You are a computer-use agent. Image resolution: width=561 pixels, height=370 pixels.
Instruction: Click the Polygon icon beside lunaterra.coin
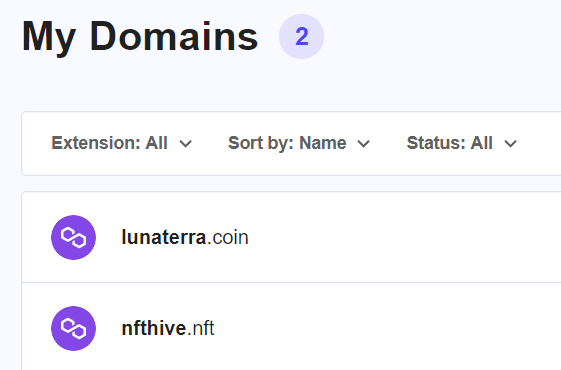click(x=73, y=237)
